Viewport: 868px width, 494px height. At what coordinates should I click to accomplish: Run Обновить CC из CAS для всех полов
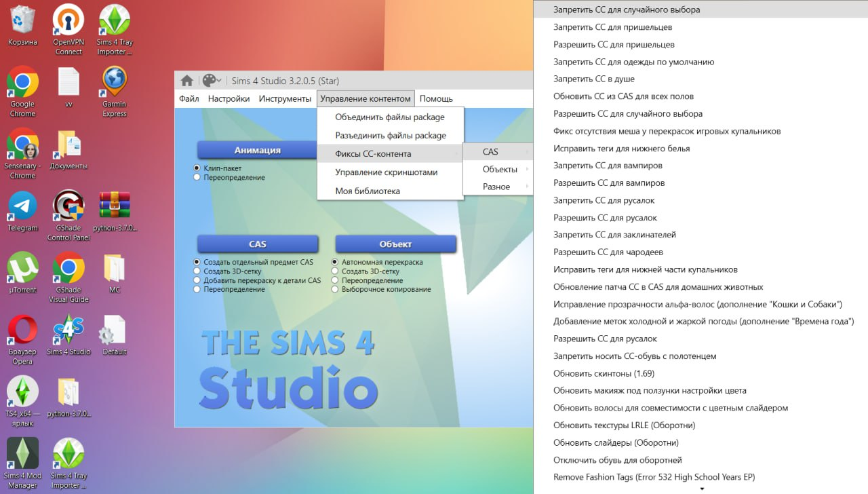pos(701,96)
